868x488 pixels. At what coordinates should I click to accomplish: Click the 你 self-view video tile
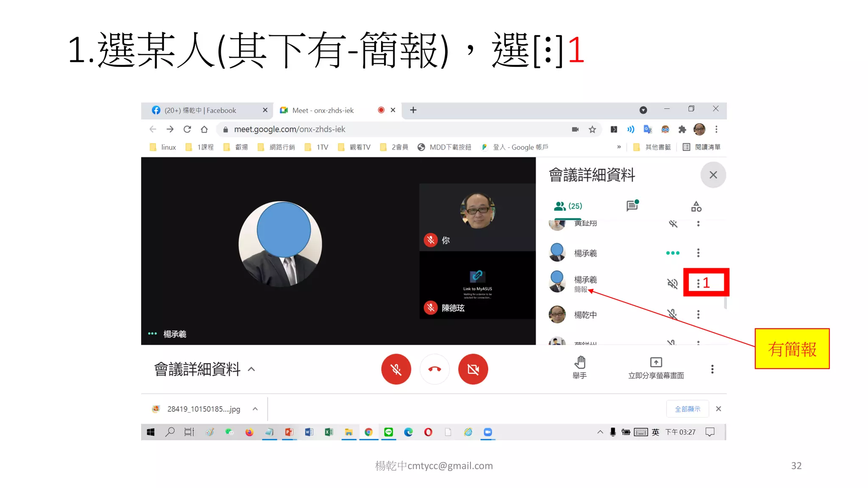pyautogui.click(x=478, y=217)
